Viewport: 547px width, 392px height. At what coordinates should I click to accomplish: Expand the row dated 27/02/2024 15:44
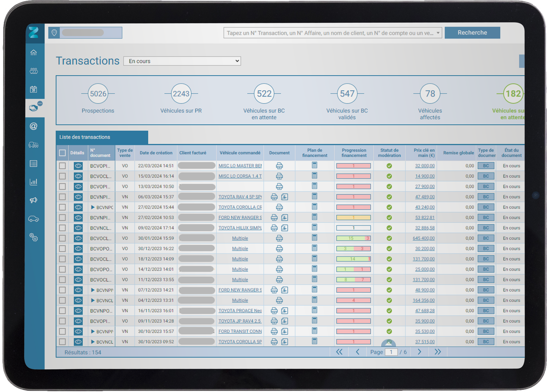93,207
